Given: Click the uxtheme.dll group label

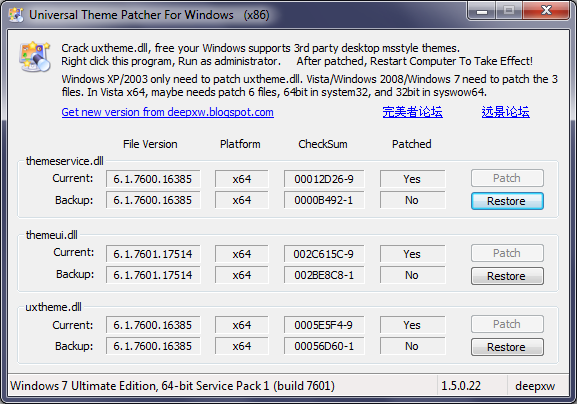Looking at the screenshot, I should 54,307.
